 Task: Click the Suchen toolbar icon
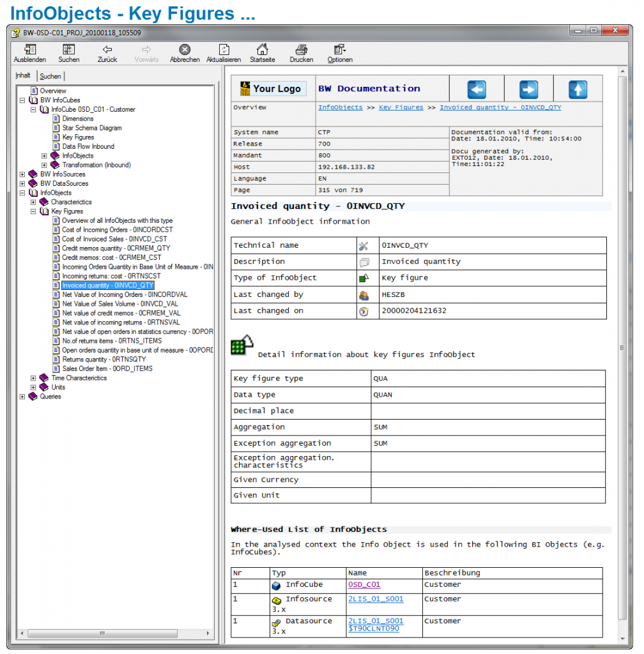(x=68, y=50)
